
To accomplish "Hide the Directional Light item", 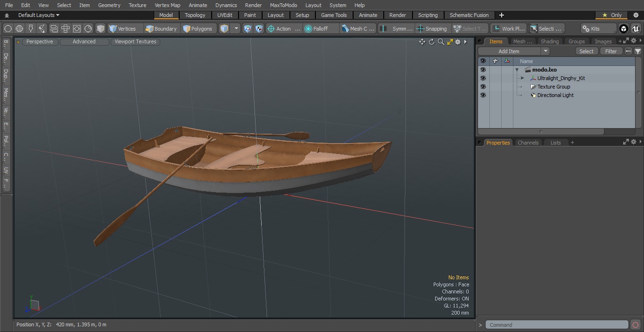I will click(483, 95).
